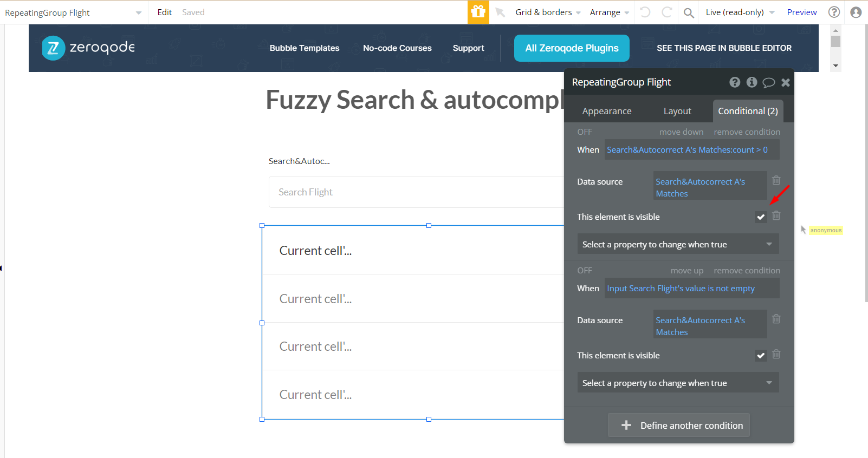Click the pointer selection tool icon
The image size is (868, 458).
pyautogui.click(x=500, y=12)
